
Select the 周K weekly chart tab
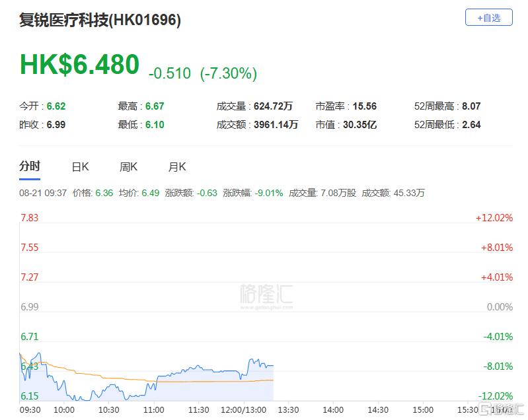tap(128, 167)
